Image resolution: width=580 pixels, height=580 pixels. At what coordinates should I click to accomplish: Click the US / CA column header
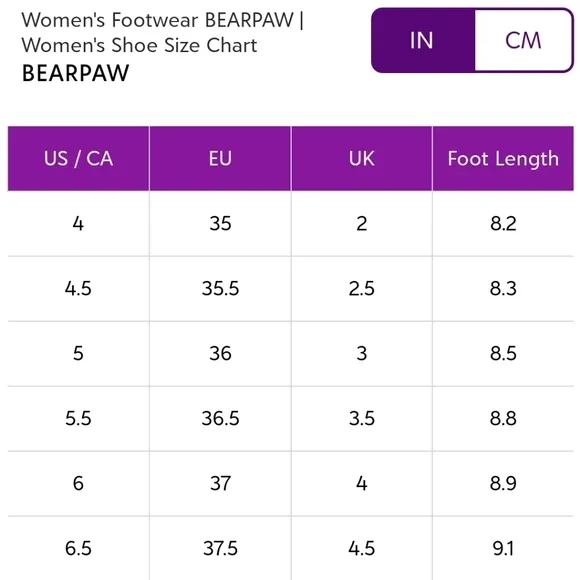coord(78,159)
